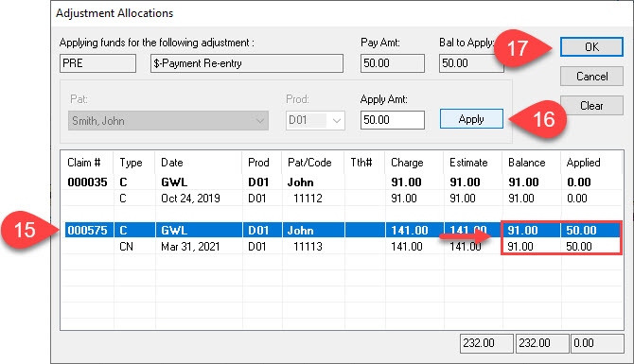Click Applied 0.00 in claim 000035 row
Screen dimensions: 634x364
pos(579,182)
